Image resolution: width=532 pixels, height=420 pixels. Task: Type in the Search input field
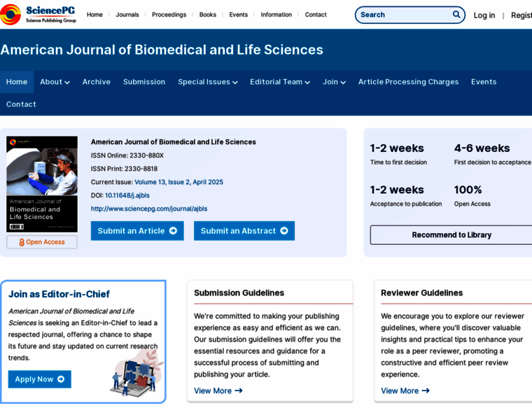pyautogui.click(x=402, y=15)
